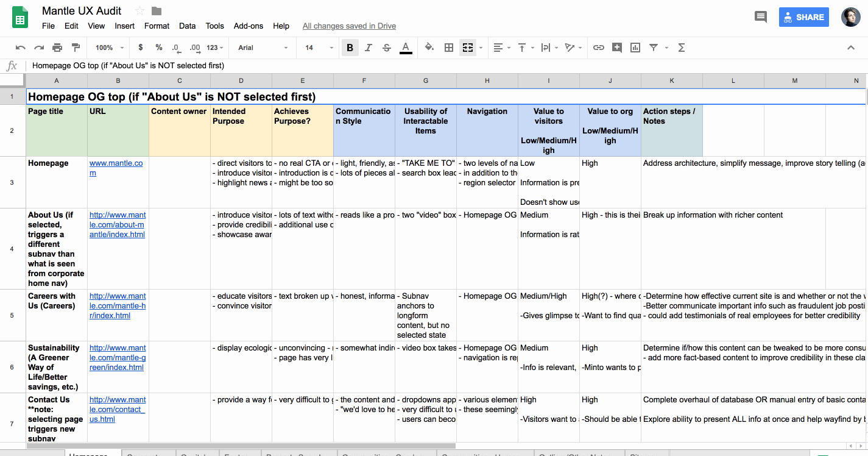Increase decimal places icon
This screenshot has width=868, height=456.
coord(195,48)
